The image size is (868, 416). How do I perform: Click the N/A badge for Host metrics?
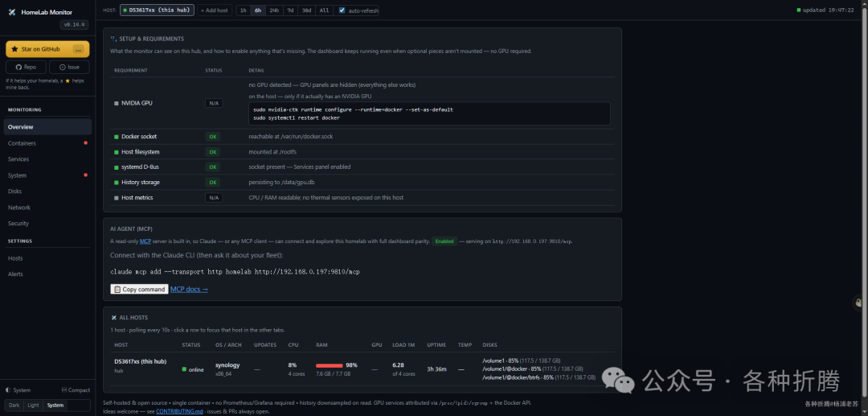(x=214, y=197)
